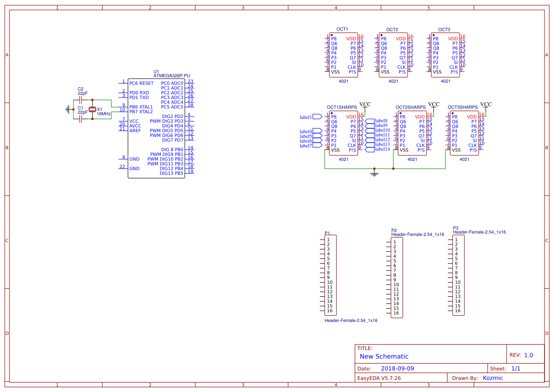This screenshot has width=554, height=392.
Task: Click the "DIG13 PB5" pin label
Action: [x=172, y=173]
